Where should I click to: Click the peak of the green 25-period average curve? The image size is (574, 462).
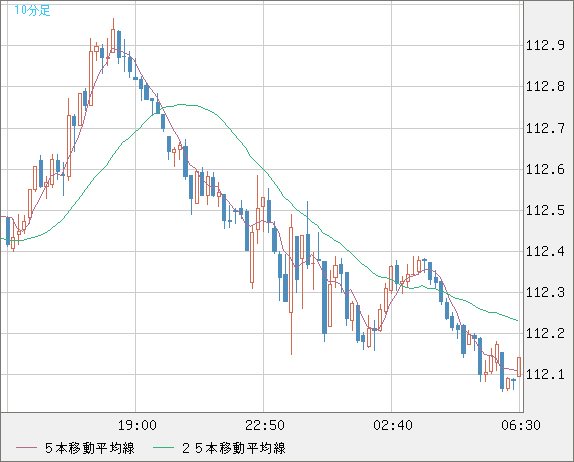[x=182, y=104]
